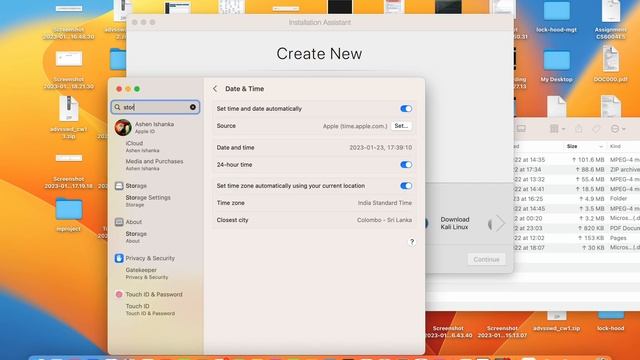640x360 pixels.
Task: Select the DOC000.pdf desktop file
Action: coord(611,64)
